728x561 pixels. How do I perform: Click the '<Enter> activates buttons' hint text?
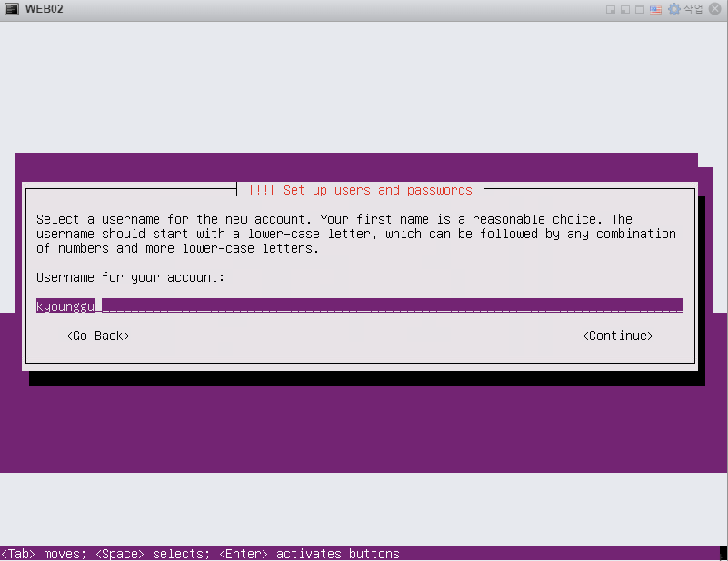pyautogui.click(x=309, y=554)
